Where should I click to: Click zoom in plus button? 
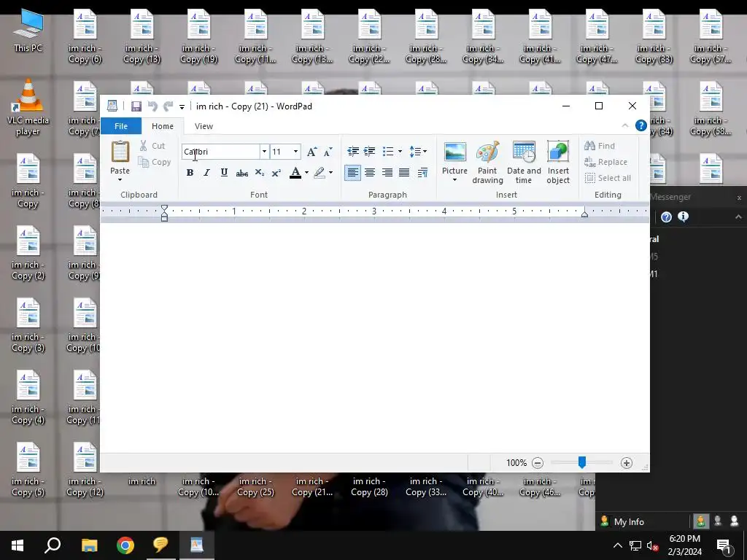click(x=627, y=463)
